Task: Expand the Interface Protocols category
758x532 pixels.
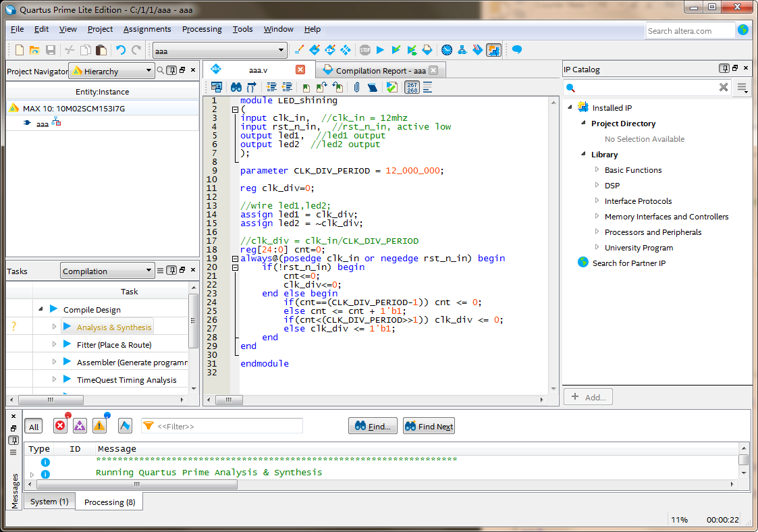Action: 597,201
